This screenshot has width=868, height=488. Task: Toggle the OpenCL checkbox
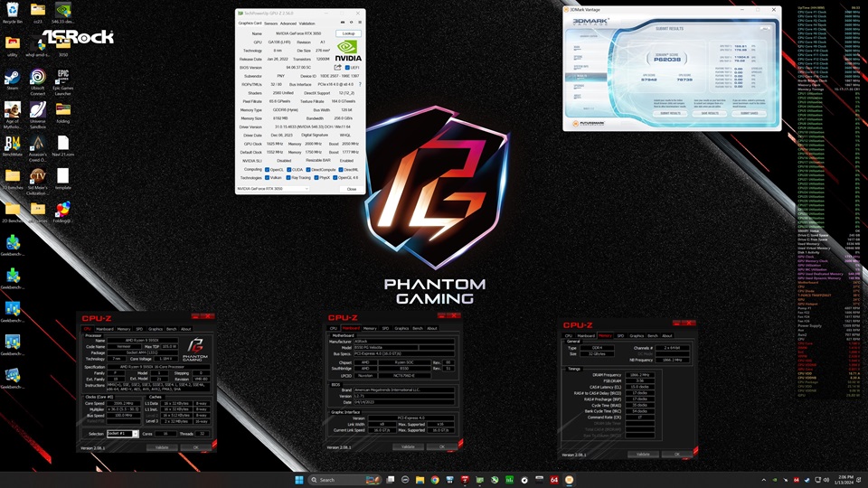coord(267,170)
